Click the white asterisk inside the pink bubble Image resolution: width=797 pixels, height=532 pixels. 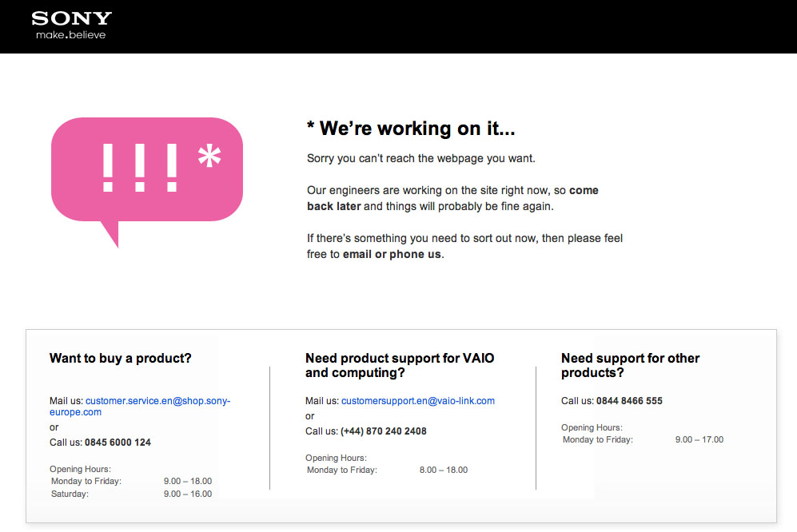click(x=209, y=157)
